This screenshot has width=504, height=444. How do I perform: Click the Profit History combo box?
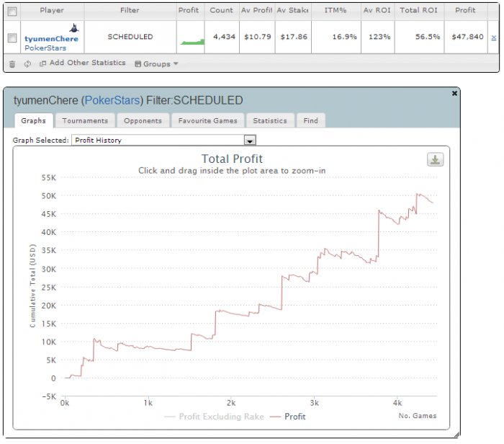pos(163,140)
